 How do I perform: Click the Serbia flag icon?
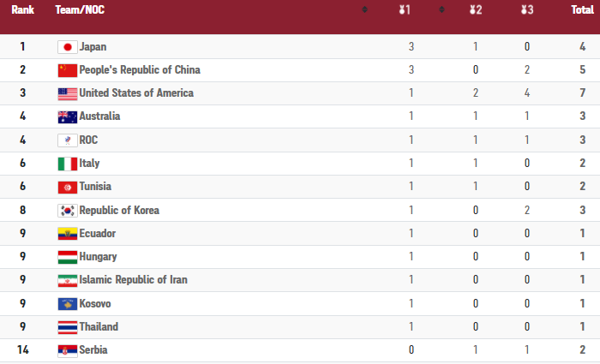68,350
